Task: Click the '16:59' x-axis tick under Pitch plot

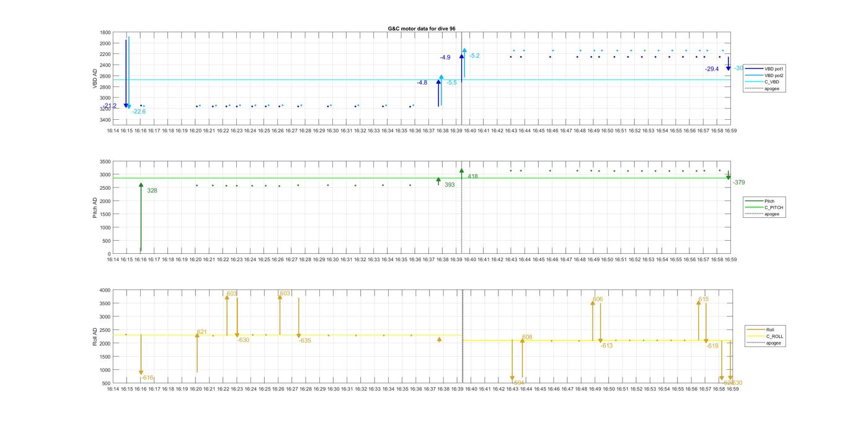Action: click(731, 260)
